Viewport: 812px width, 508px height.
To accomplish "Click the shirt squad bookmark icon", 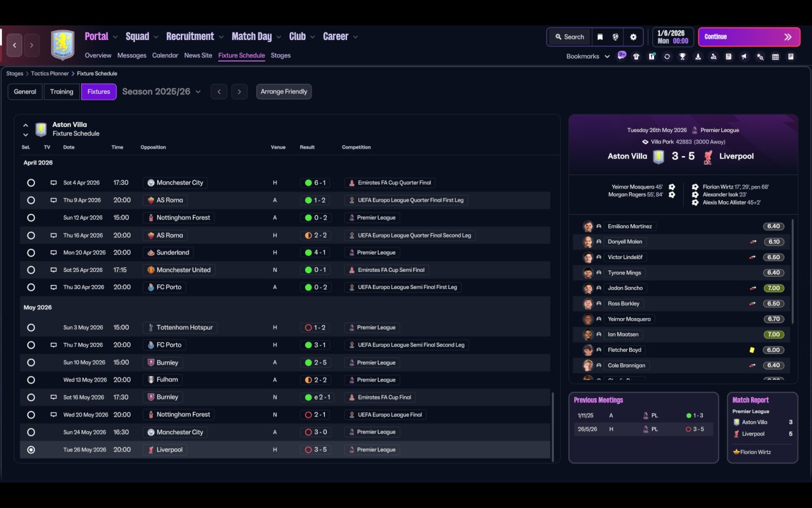I will click(x=636, y=57).
